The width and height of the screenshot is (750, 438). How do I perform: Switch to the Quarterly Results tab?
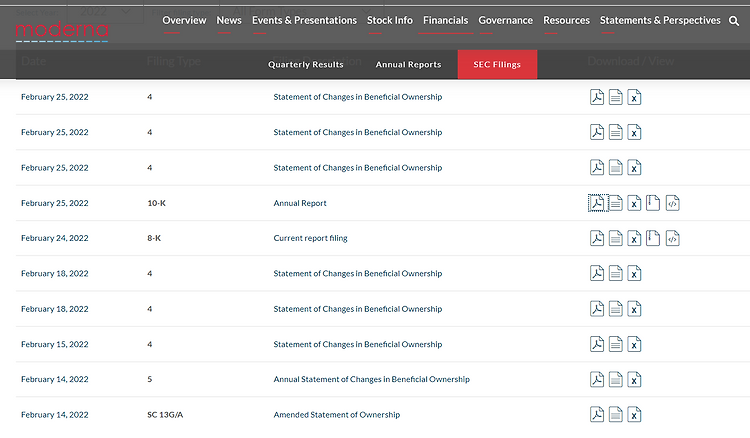pyautogui.click(x=306, y=65)
